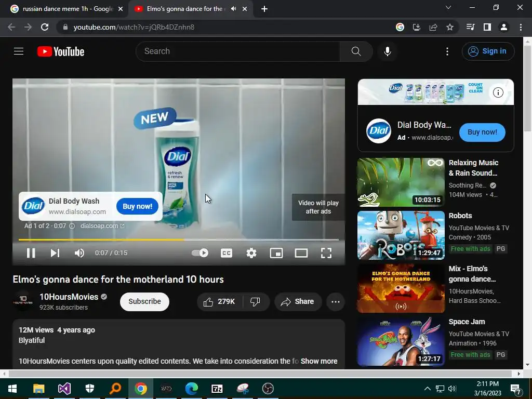Open a new browser tab
The width and height of the screenshot is (532, 399).
(x=264, y=9)
